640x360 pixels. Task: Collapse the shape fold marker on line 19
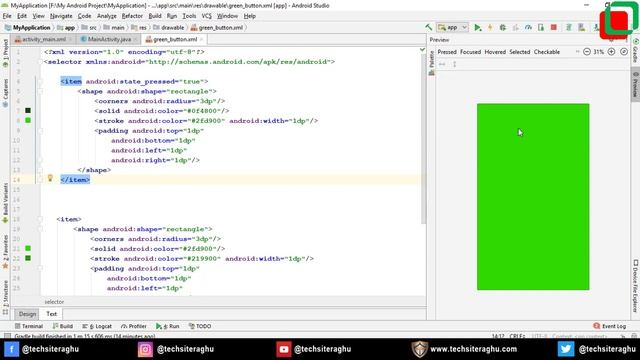40,229
